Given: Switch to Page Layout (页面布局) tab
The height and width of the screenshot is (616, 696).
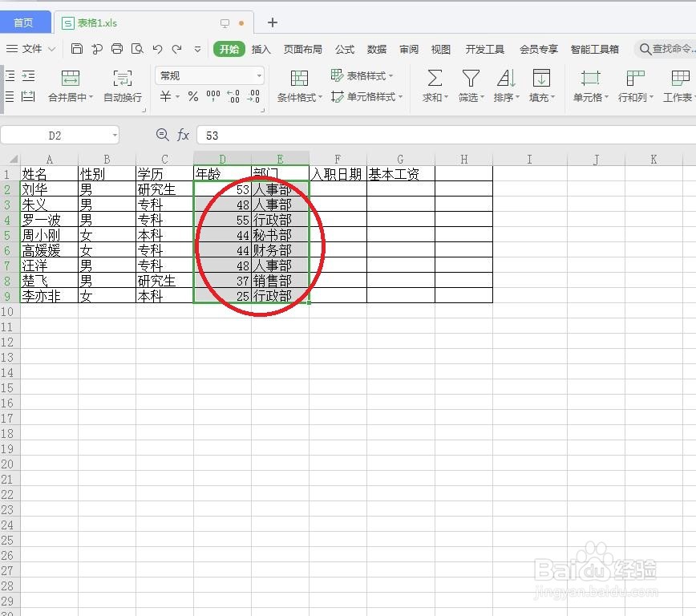Looking at the screenshot, I should click(x=303, y=49).
